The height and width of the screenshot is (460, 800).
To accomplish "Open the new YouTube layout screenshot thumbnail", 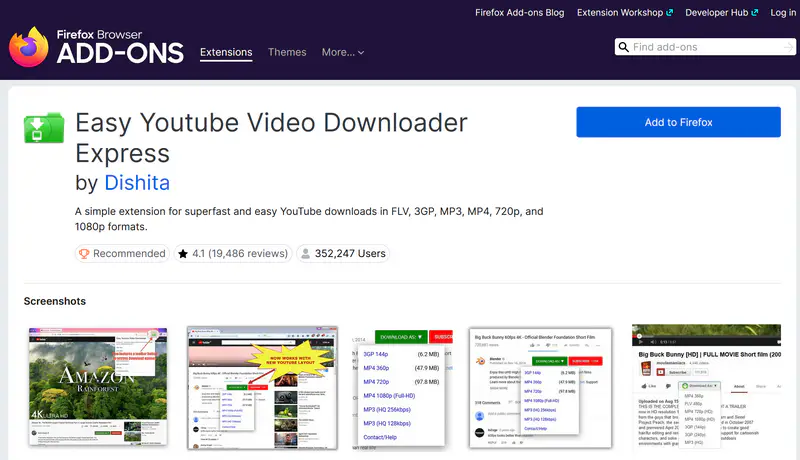I will pyautogui.click(x=262, y=388).
